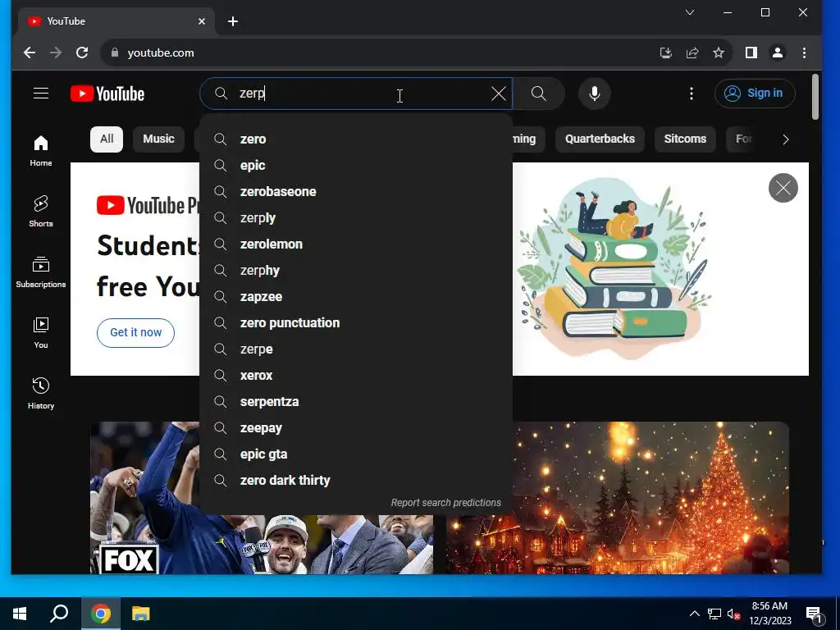Click the Sign in button
Viewport: 840px width, 630px height.
pos(755,94)
